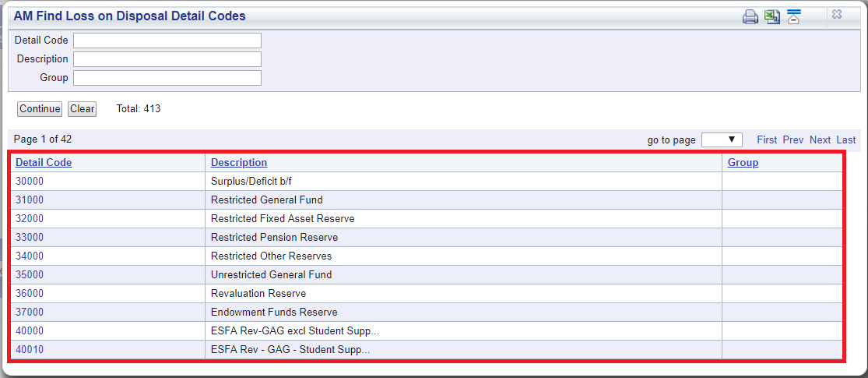Sort by Description column header
Viewport: 868px width, 378px height.
[x=239, y=162]
